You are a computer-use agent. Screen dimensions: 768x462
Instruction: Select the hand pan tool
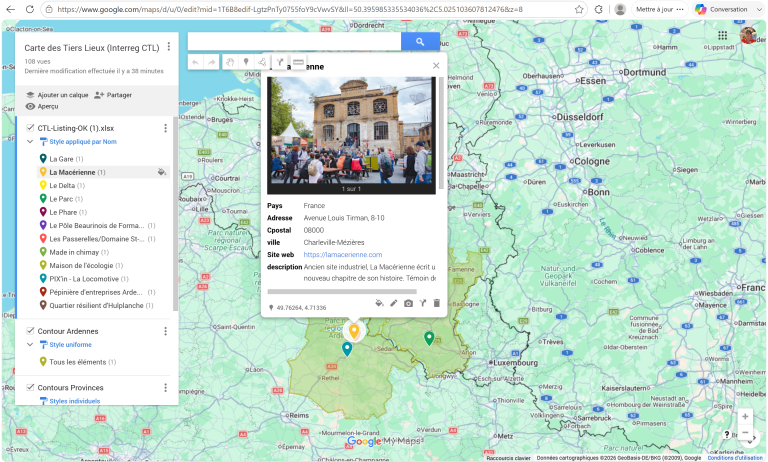[230, 62]
